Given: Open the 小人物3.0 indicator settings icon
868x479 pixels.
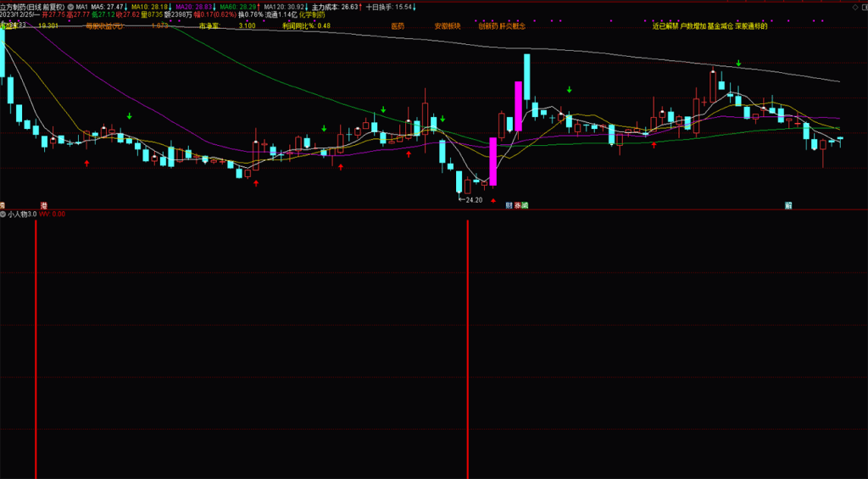Looking at the screenshot, I should point(3,214).
